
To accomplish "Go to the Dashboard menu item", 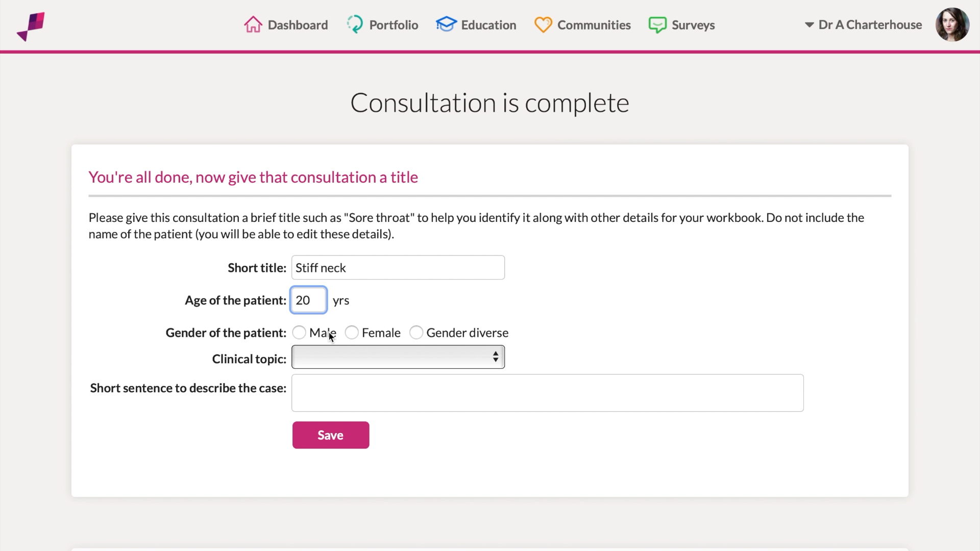I will point(297,24).
